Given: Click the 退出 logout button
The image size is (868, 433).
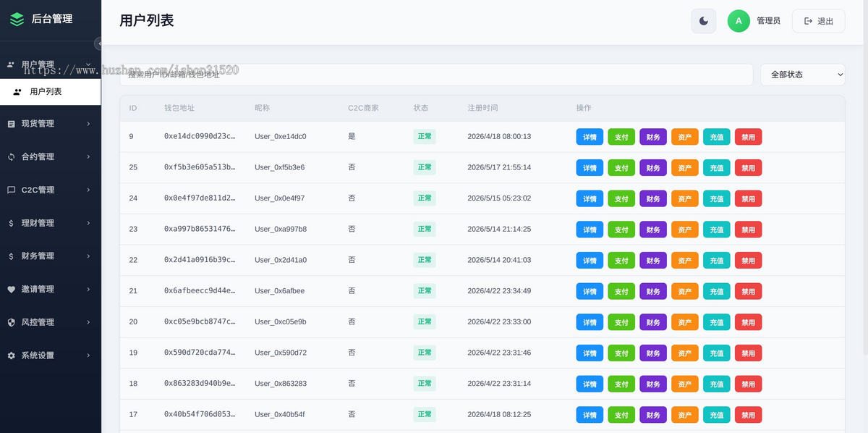Looking at the screenshot, I should (x=819, y=21).
